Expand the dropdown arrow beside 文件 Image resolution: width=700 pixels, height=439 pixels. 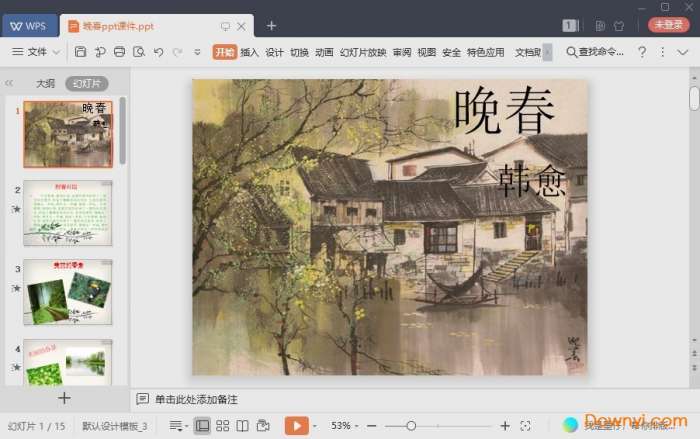[56, 52]
